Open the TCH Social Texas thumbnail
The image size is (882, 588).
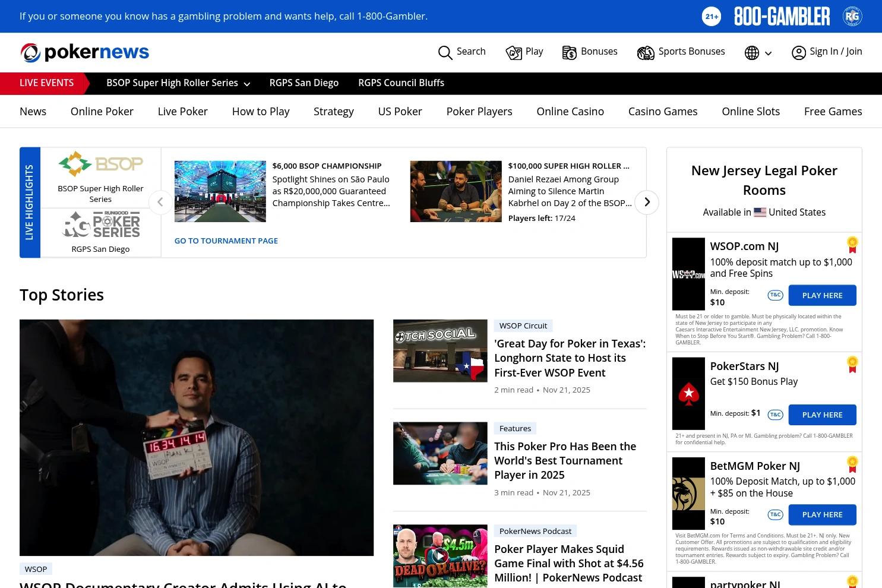click(x=440, y=351)
